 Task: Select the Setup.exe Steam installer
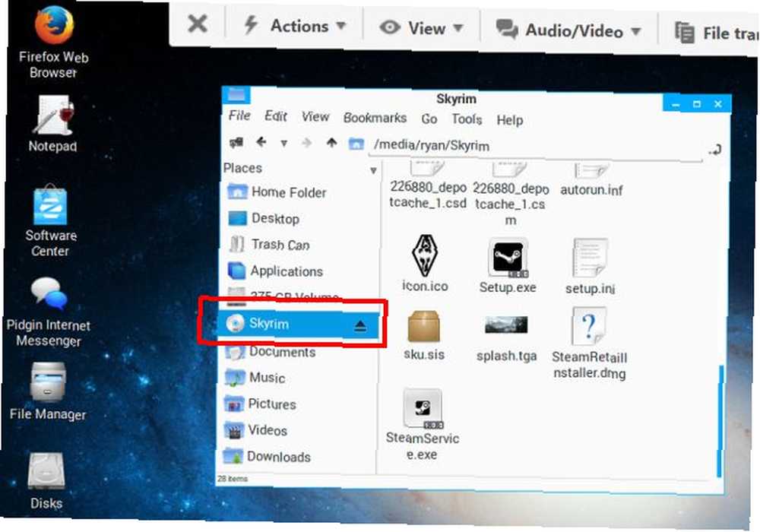tap(508, 265)
